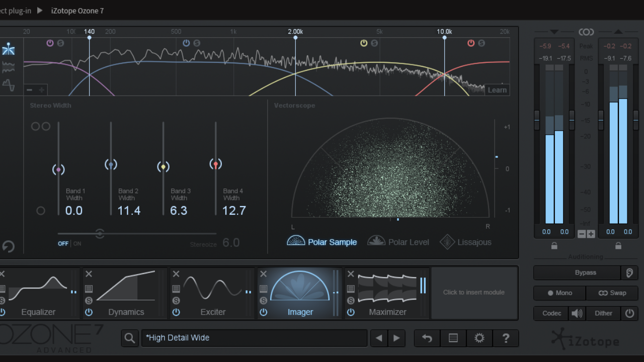The image size is (644, 362).
Task: Toggle the Equalizer module power button
Action: click(x=3, y=312)
